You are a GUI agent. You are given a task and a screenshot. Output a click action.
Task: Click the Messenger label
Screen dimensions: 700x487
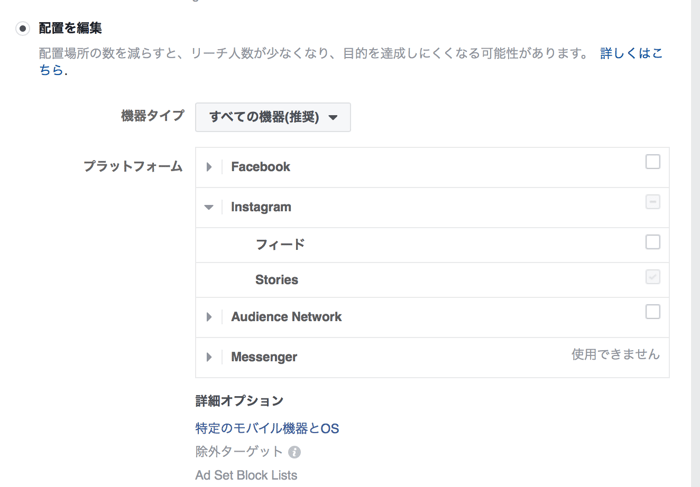pyautogui.click(x=264, y=357)
